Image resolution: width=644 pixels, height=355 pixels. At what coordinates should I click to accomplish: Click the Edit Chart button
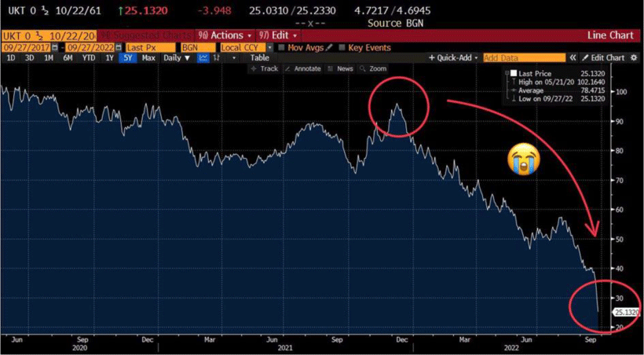(x=603, y=58)
